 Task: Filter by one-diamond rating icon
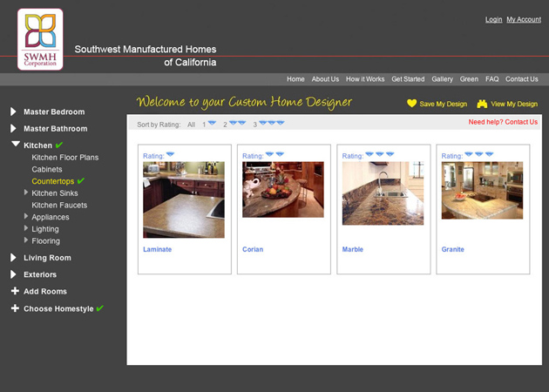[x=212, y=123]
